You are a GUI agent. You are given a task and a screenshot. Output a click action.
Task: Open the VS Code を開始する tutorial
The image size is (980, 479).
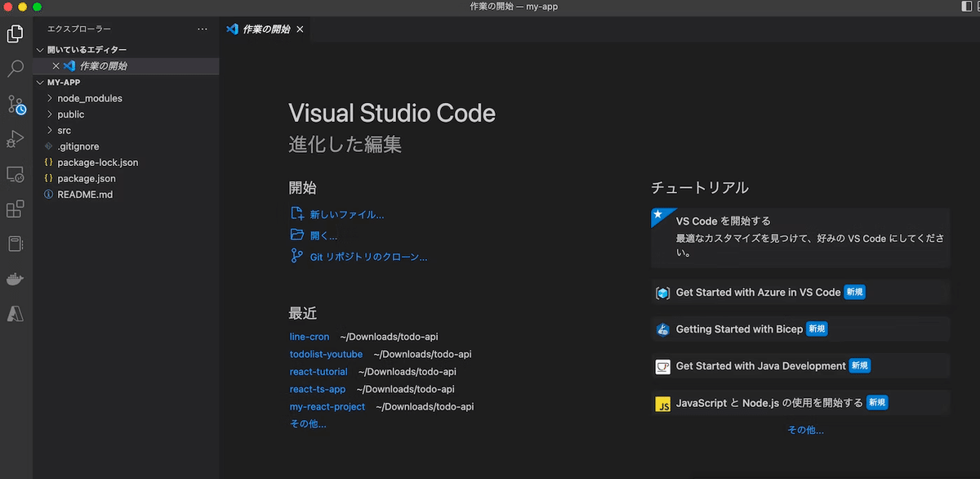click(x=800, y=237)
